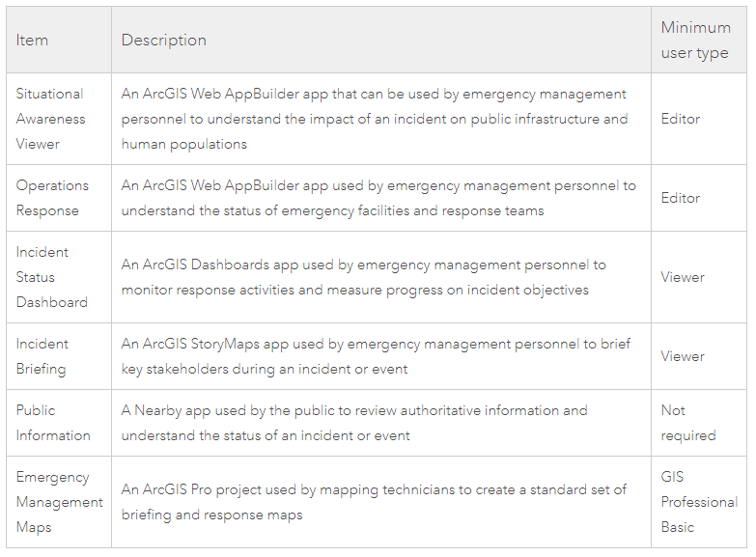Click the Operations Response description text
The image size is (756, 557).
(x=378, y=198)
